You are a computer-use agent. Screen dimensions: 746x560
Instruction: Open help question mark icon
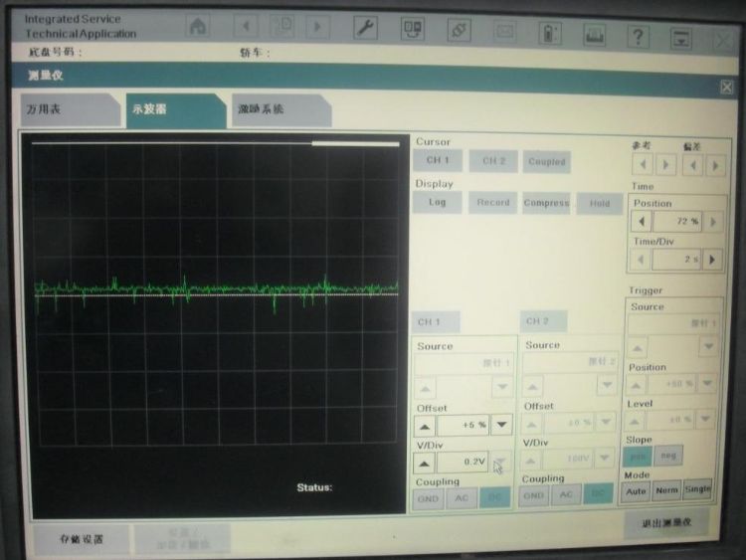[x=638, y=36]
